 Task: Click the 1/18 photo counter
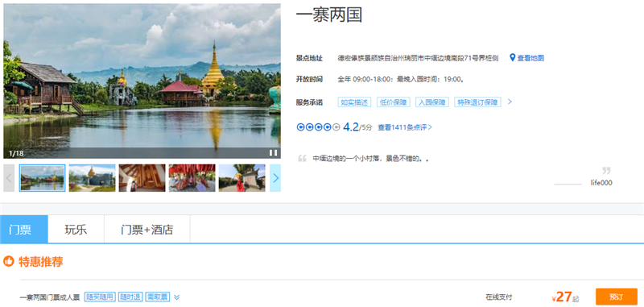(16, 153)
